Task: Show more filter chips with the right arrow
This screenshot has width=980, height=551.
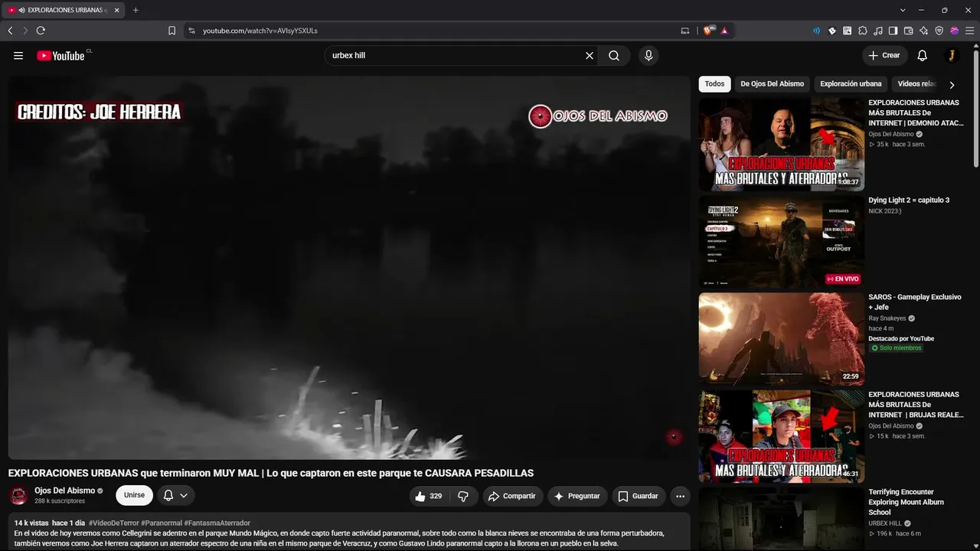Action: tap(952, 85)
